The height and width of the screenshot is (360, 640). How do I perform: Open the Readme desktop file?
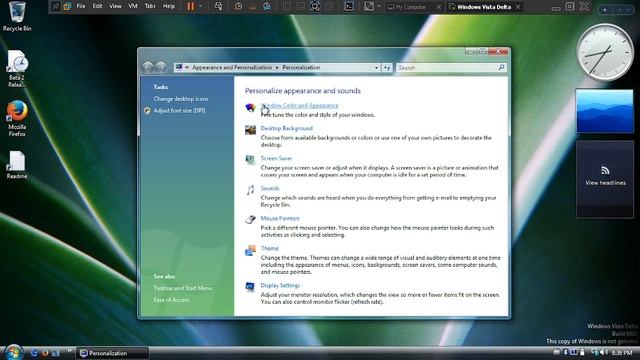[x=17, y=165]
